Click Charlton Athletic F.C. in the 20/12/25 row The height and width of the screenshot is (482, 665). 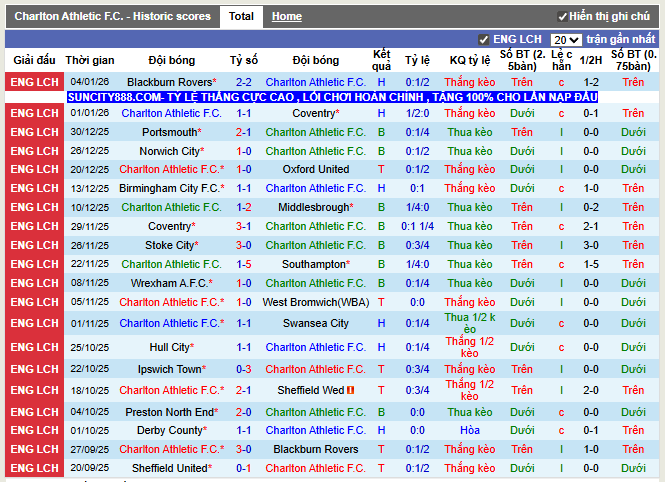tap(172, 169)
